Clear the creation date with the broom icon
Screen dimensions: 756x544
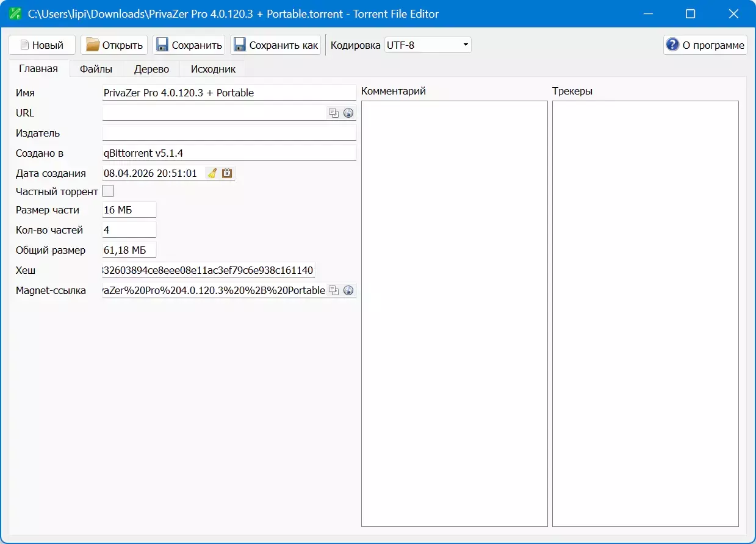click(212, 173)
